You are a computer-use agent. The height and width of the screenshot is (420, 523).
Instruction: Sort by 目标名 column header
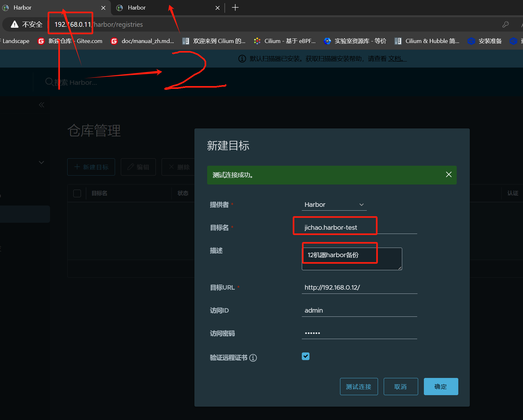point(99,193)
